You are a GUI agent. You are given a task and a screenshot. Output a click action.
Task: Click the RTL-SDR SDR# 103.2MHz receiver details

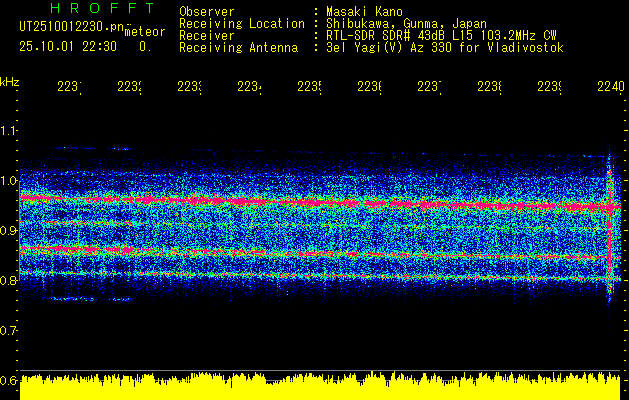tap(441, 36)
